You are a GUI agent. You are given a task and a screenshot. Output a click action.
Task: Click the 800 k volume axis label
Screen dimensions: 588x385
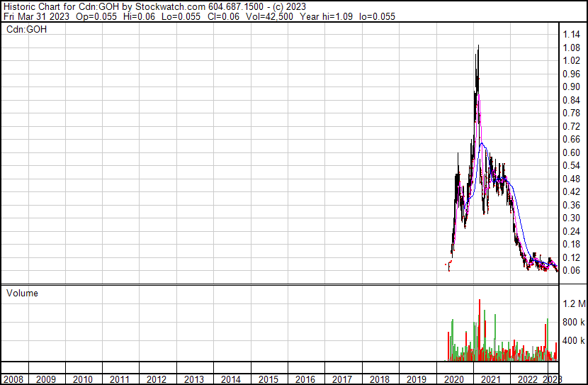tap(574, 323)
